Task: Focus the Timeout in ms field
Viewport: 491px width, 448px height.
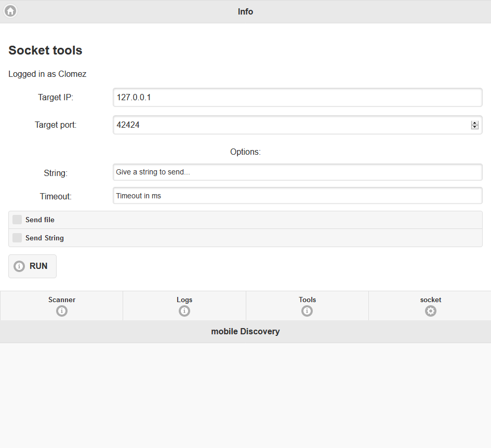Action: (x=298, y=196)
